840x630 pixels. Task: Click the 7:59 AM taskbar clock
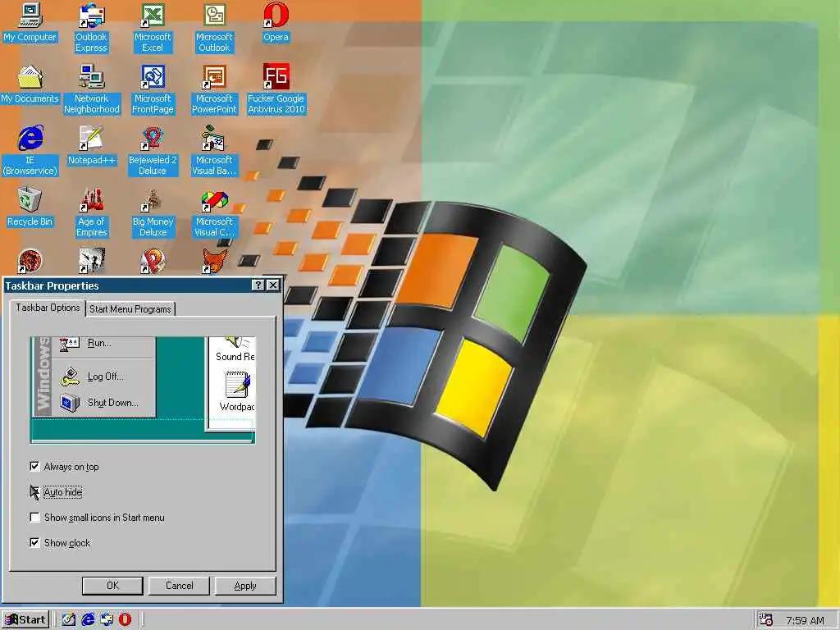pos(805,620)
